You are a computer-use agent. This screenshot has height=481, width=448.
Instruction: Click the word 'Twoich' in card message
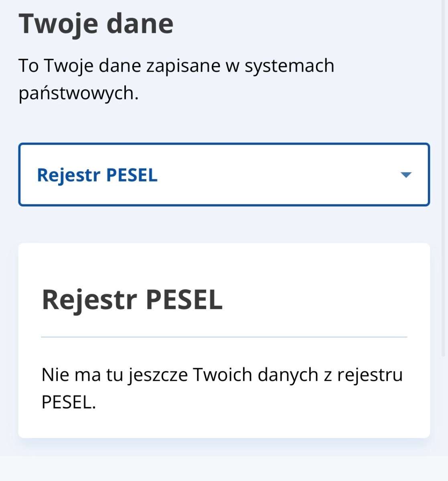click(222, 376)
